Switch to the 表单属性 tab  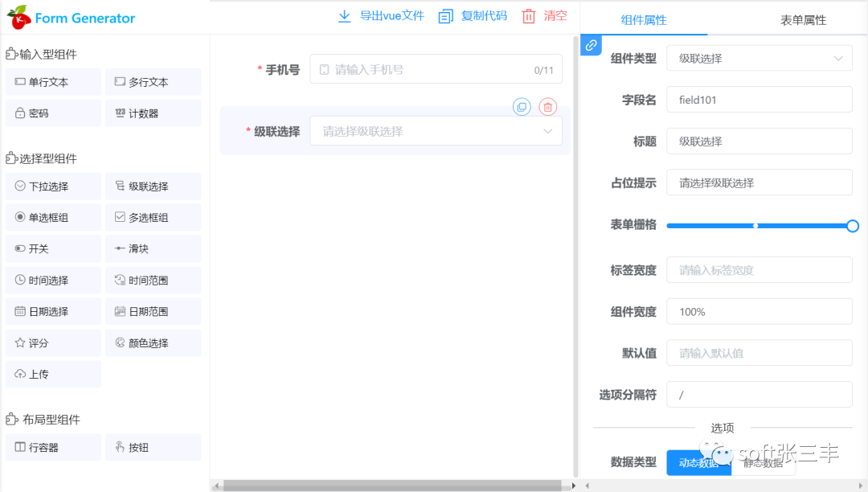(803, 20)
